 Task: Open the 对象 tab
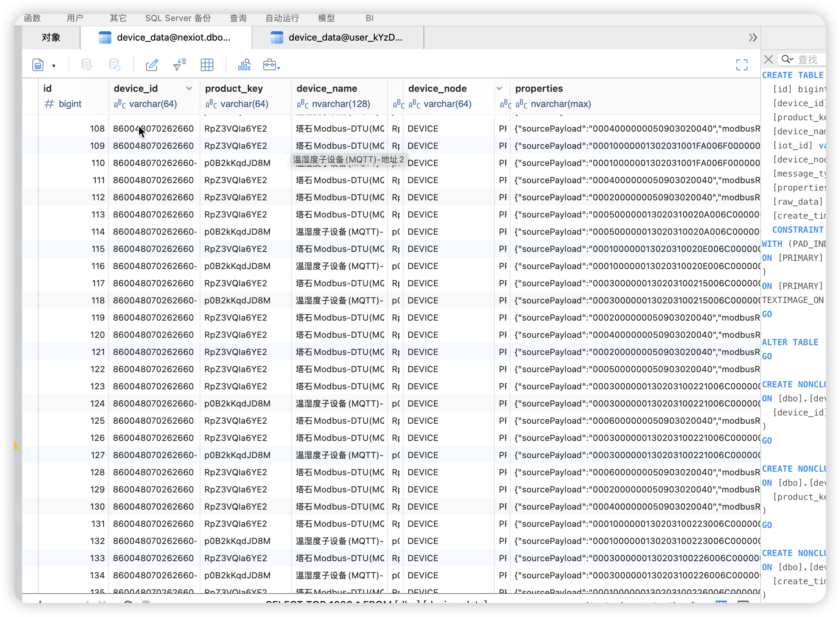pyautogui.click(x=51, y=37)
